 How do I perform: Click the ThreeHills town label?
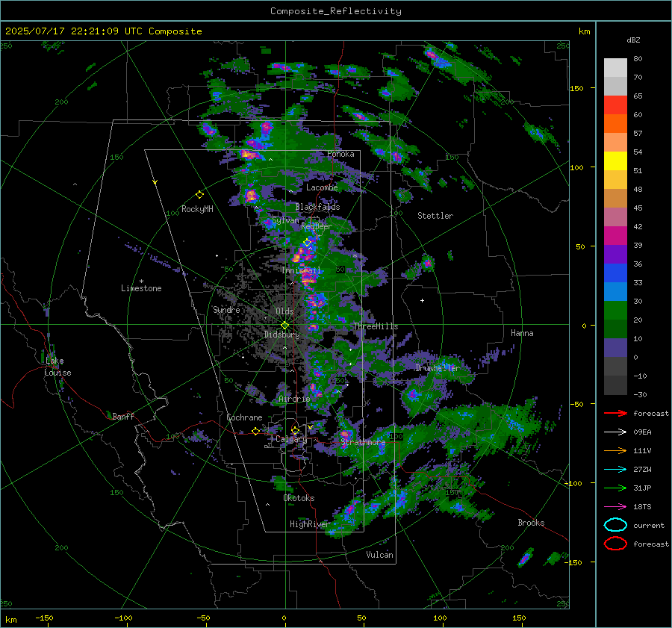click(376, 326)
